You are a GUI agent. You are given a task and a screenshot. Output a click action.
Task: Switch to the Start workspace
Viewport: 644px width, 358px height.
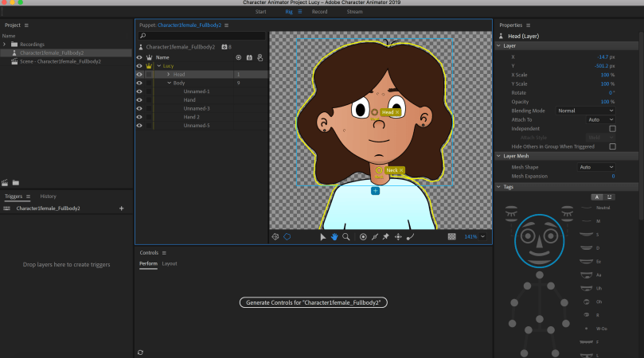(260, 11)
